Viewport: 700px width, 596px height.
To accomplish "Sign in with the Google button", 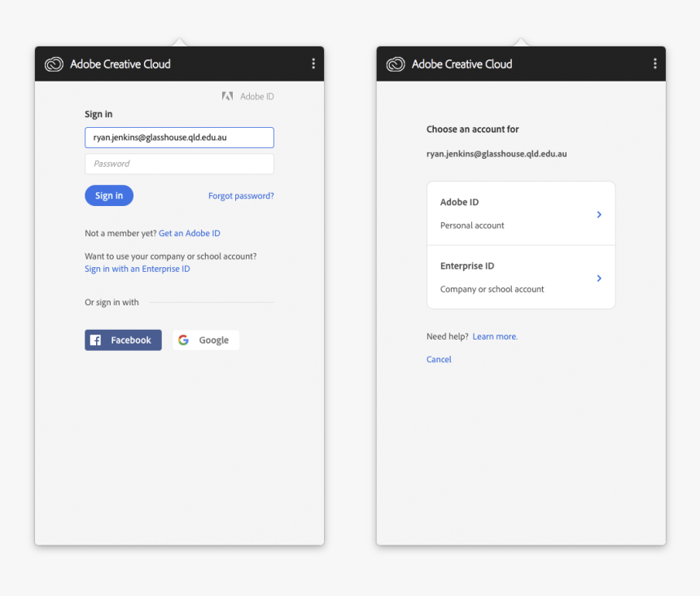I will (206, 340).
